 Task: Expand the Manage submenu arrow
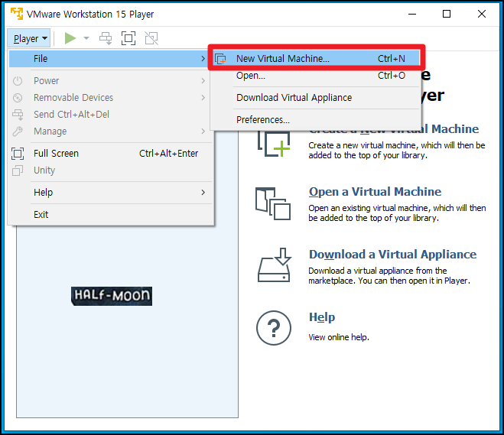(x=203, y=131)
